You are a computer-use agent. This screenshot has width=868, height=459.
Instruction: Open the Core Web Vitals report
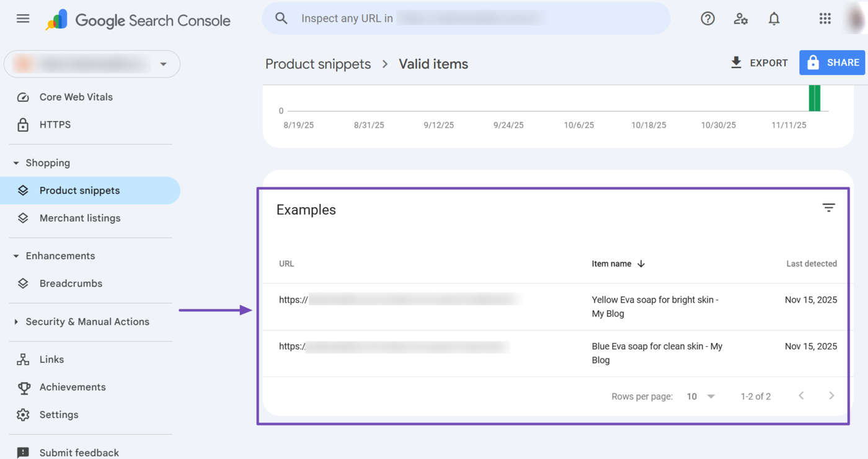click(76, 97)
